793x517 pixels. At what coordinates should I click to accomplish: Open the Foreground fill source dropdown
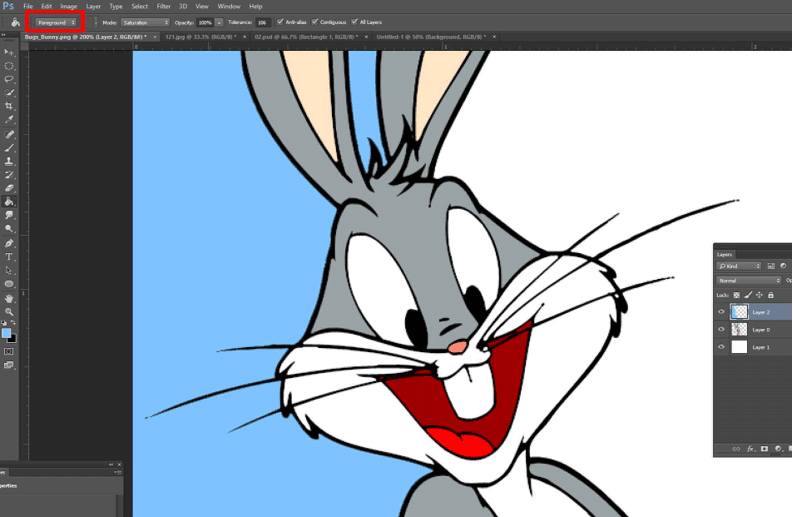[x=56, y=23]
